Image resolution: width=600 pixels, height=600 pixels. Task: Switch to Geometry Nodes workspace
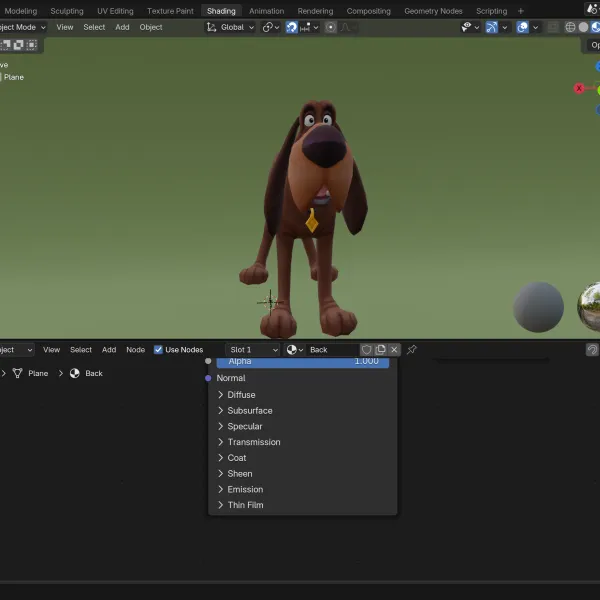(433, 11)
